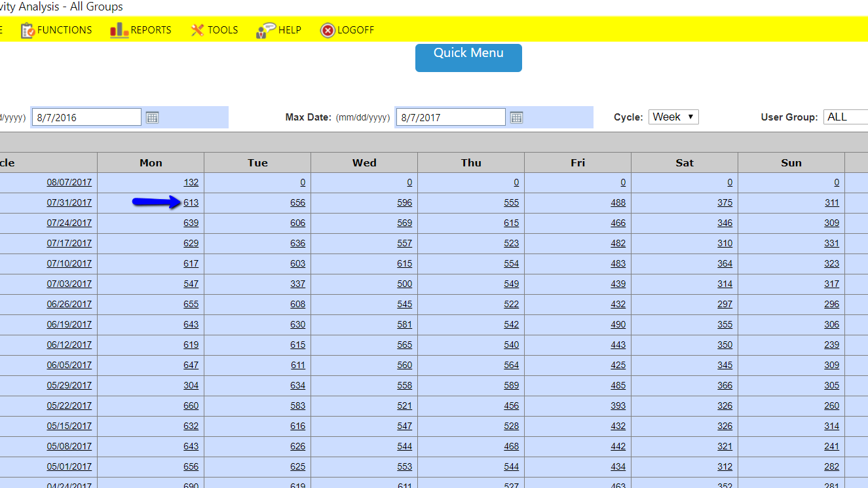Click inside the Min Date field showing 8/7/2016
The width and height of the screenshot is (868, 488).
pos(85,117)
